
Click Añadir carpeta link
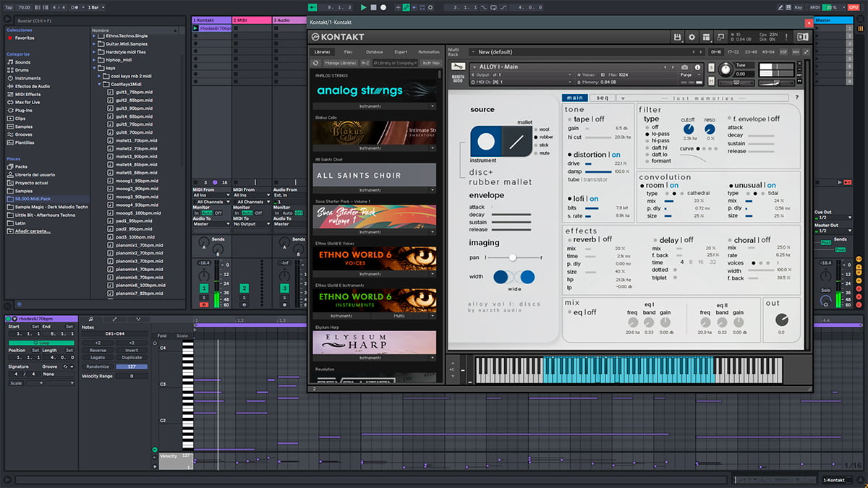[x=33, y=231]
